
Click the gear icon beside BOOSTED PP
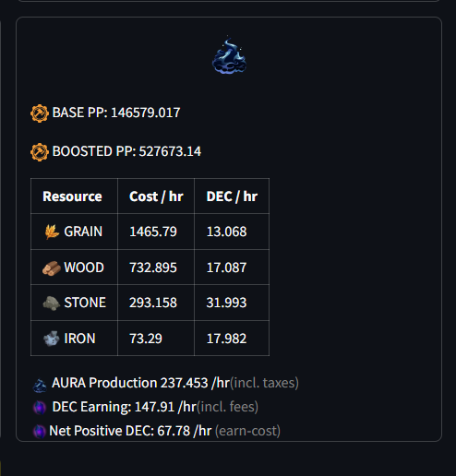coord(40,152)
